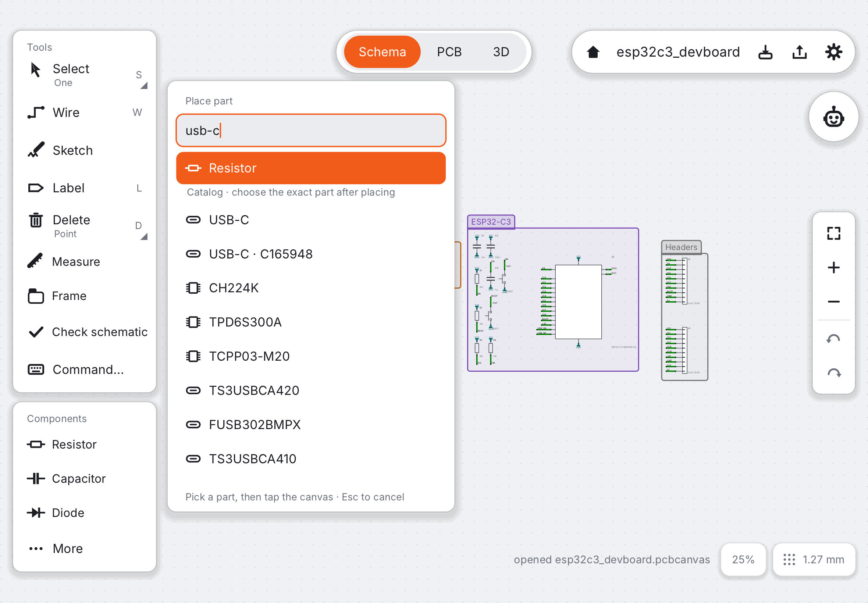Click the Headers frame label
868x603 pixels.
click(x=681, y=247)
